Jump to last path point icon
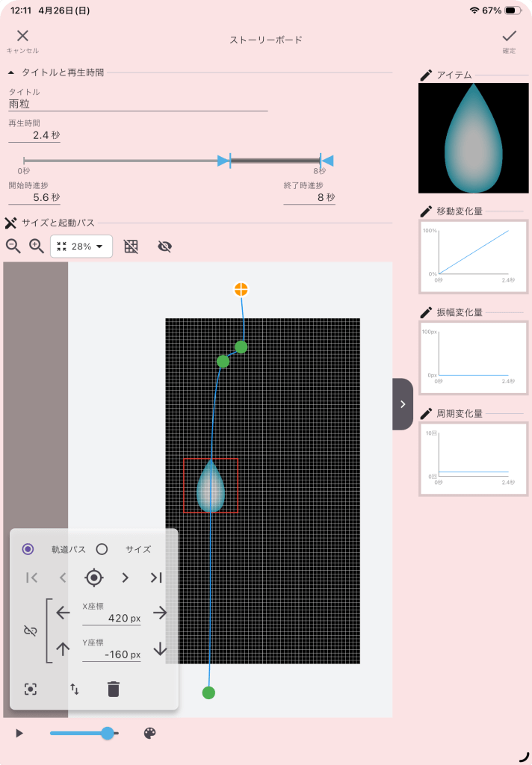 pyautogui.click(x=156, y=577)
